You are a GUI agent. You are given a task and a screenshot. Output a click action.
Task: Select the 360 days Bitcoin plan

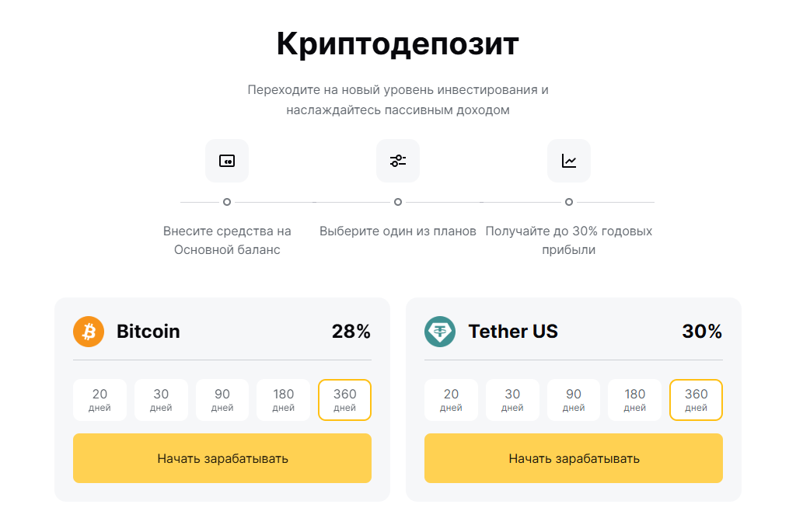click(x=344, y=400)
